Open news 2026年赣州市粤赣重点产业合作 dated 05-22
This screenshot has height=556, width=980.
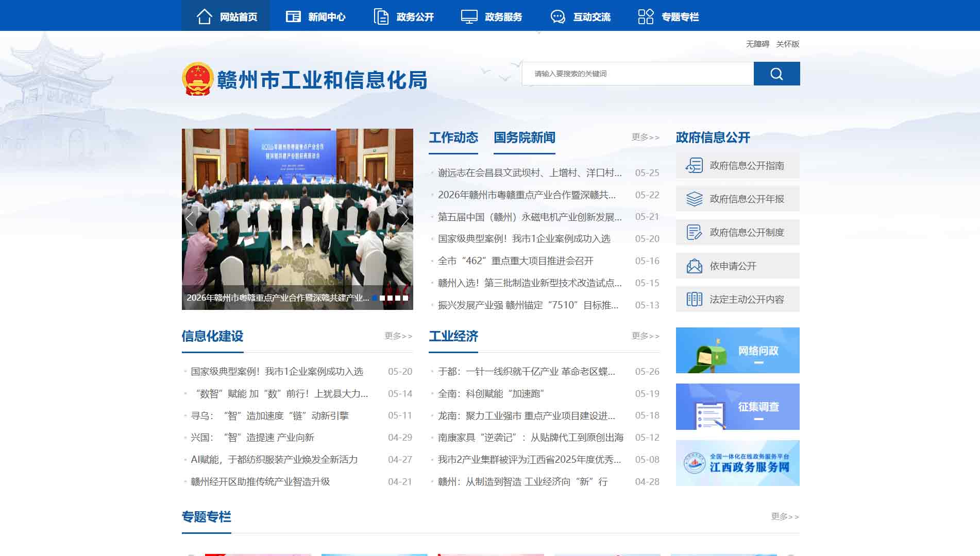[x=527, y=195]
